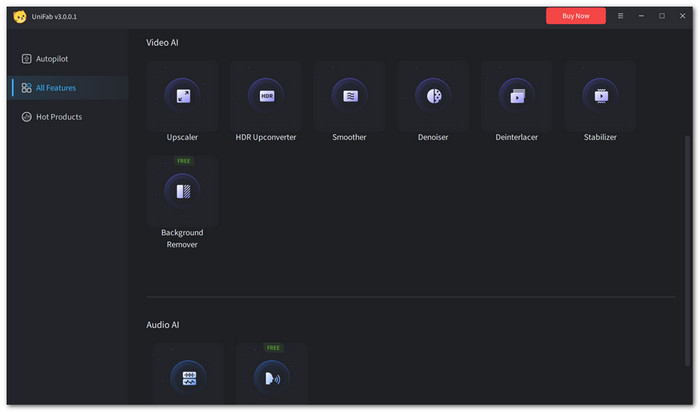Click the Audio AI section heading

coord(162,325)
